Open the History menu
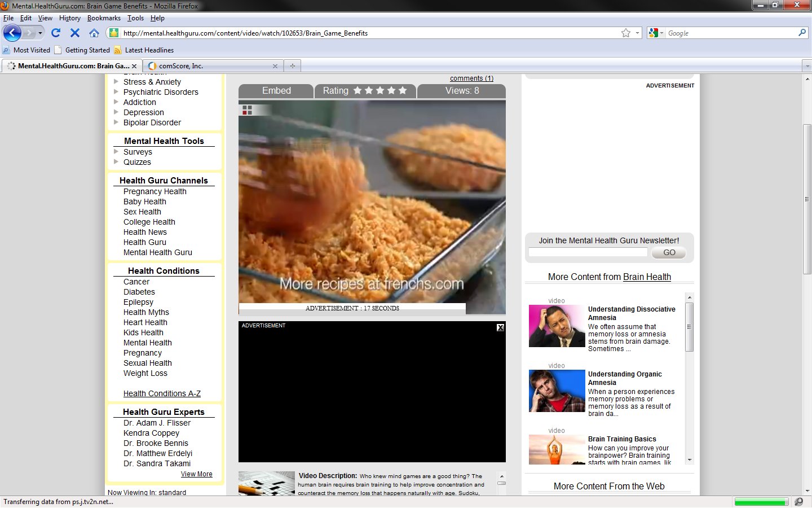Viewport: 812px width, 508px height. click(x=70, y=18)
